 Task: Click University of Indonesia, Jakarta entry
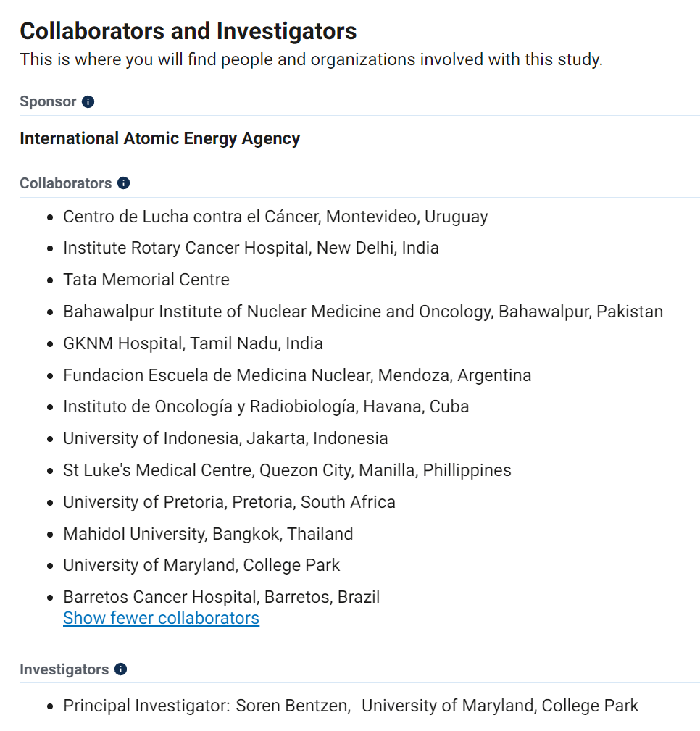coord(225,438)
